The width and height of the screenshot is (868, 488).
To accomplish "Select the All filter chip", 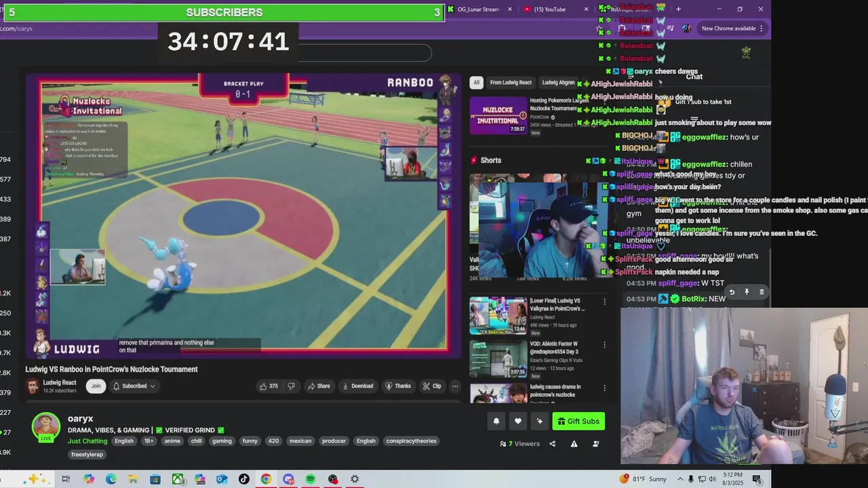I will tap(476, 83).
